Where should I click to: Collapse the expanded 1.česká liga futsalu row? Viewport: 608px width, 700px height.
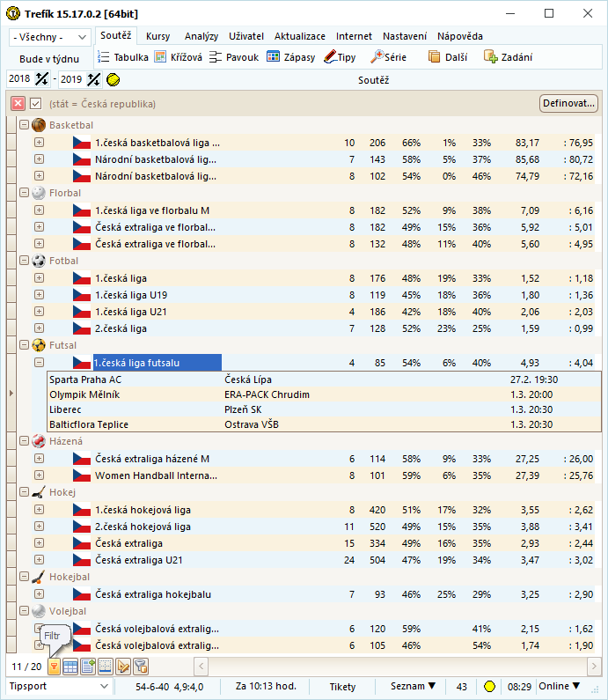tap(39, 363)
